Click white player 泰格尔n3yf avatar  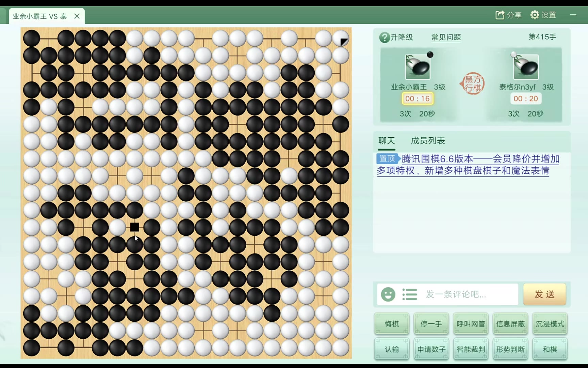click(x=526, y=67)
